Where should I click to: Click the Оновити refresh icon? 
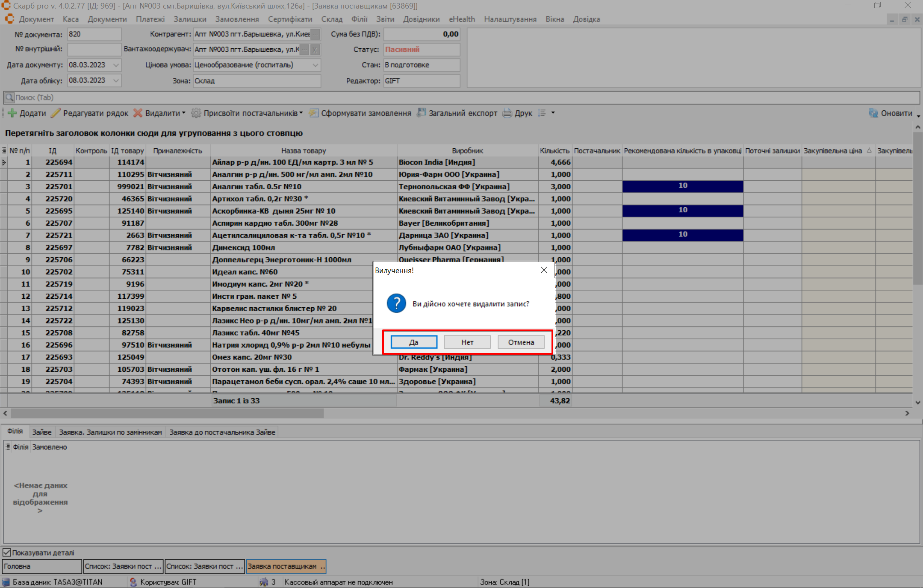click(x=873, y=113)
